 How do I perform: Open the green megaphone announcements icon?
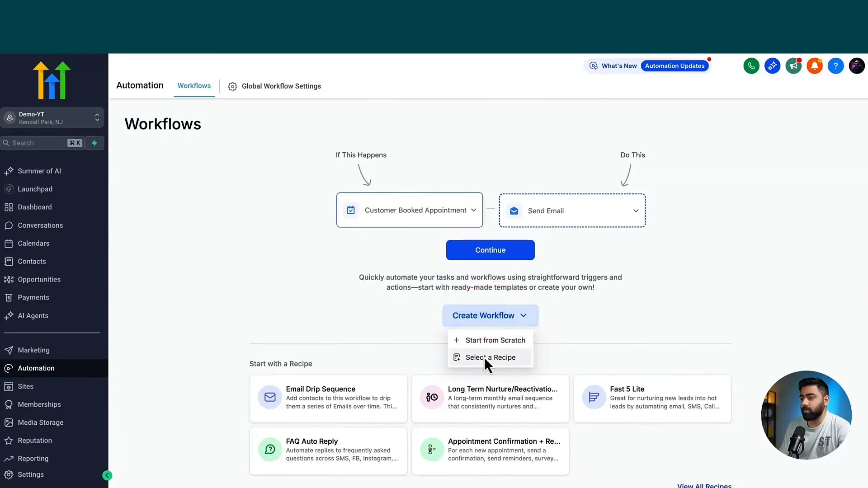[793, 66]
